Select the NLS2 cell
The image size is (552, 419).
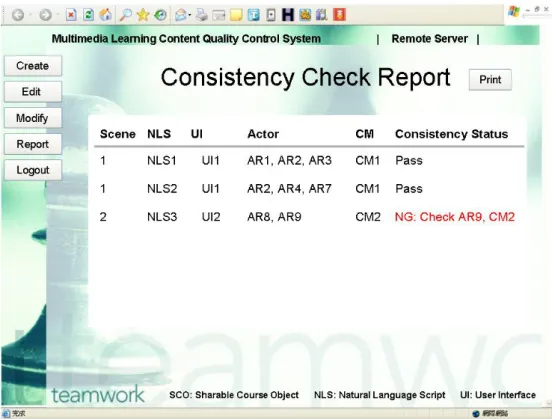click(162, 189)
